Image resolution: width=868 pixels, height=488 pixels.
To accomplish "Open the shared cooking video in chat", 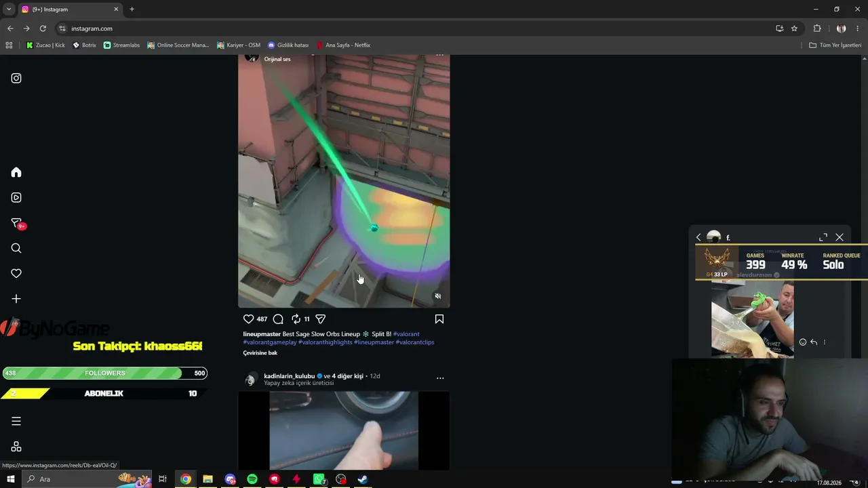I will tap(752, 318).
